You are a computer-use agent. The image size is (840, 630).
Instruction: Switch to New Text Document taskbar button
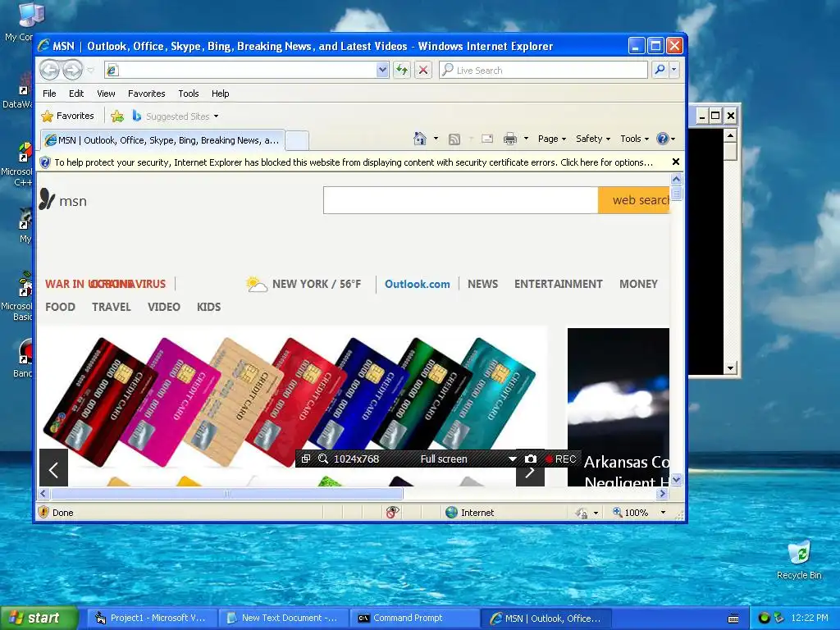click(x=283, y=619)
